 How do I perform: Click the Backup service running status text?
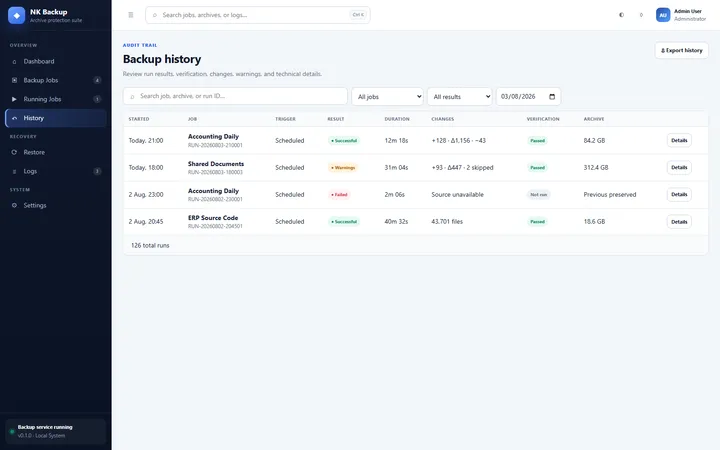45,427
